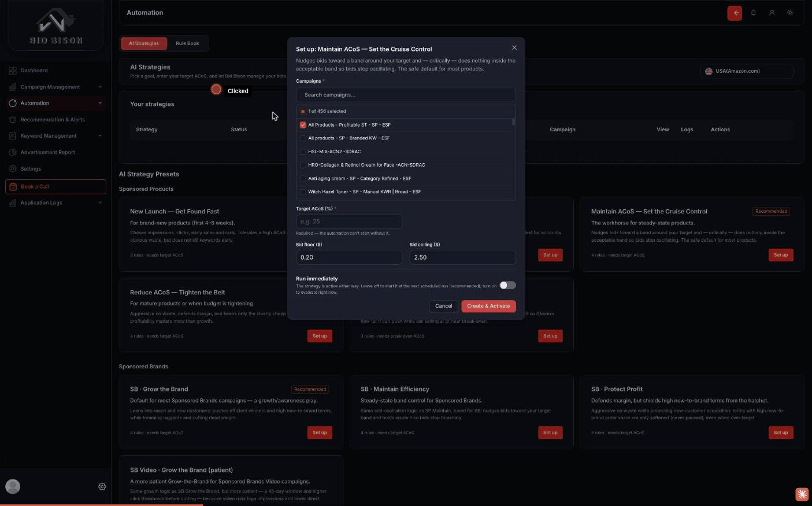This screenshot has height=506, width=812.
Task: Click the Recommendation & Alerts icon
Action: [x=13, y=120]
